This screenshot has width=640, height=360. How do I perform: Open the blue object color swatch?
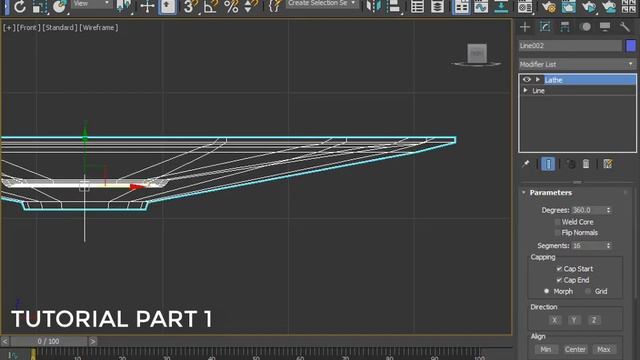pyautogui.click(x=631, y=46)
